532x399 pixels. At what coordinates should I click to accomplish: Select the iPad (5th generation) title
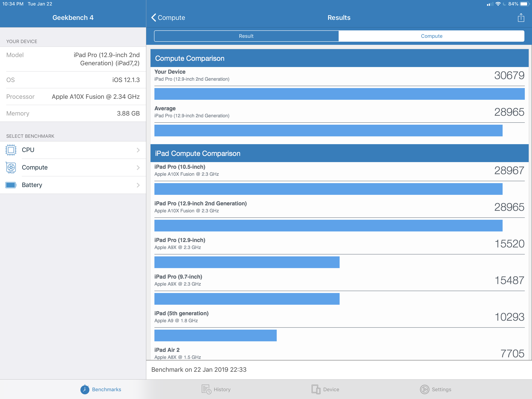click(181, 313)
